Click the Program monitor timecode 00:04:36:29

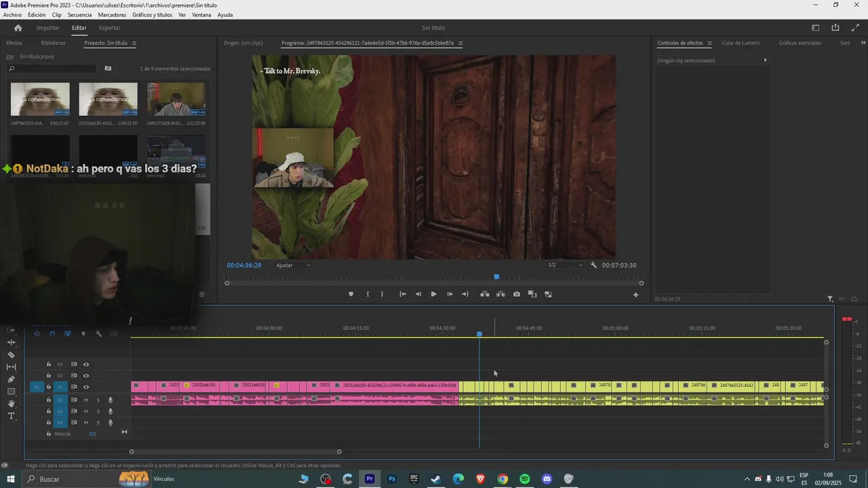[x=244, y=265]
